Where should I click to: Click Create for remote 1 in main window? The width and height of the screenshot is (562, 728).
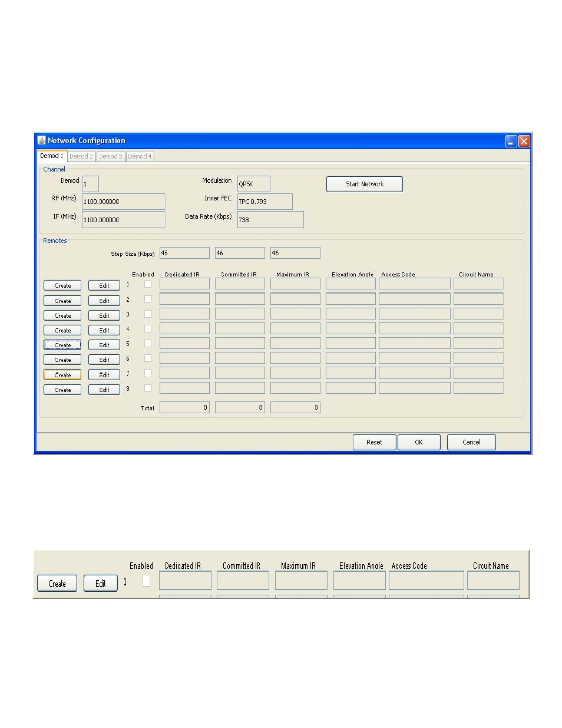click(62, 285)
